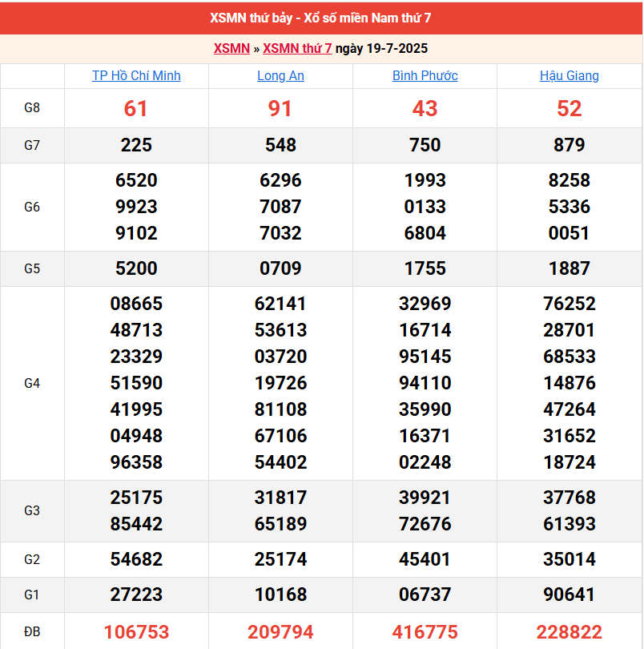Click G2 number 35014
The height and width of the screenshot is (649, 644).
569,559
